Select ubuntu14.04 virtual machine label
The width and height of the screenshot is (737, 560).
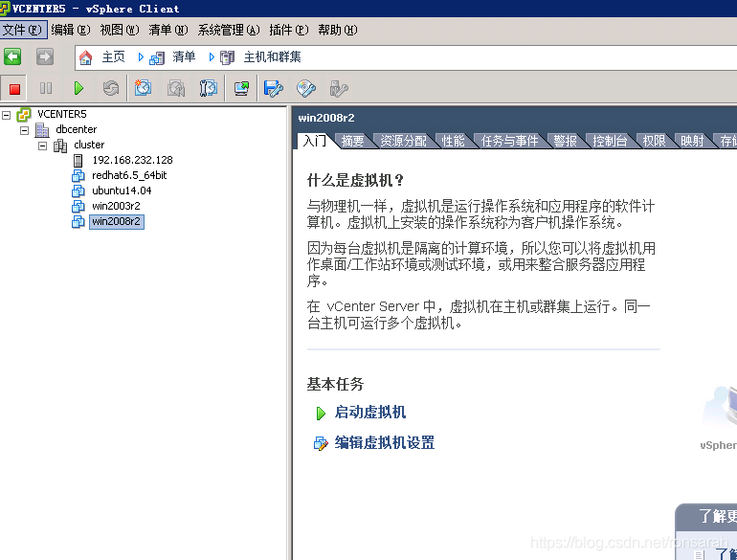point(122,190)
